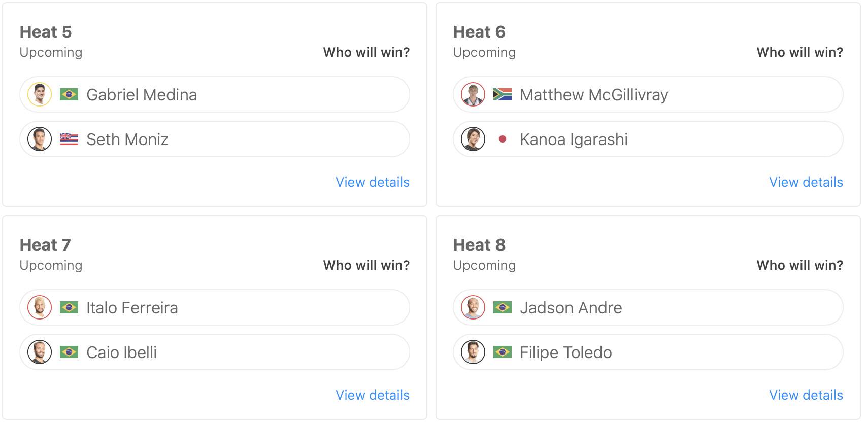Open View details for Heat 6
The width and height of the screenshot is (868, 425).
point(806,182)
